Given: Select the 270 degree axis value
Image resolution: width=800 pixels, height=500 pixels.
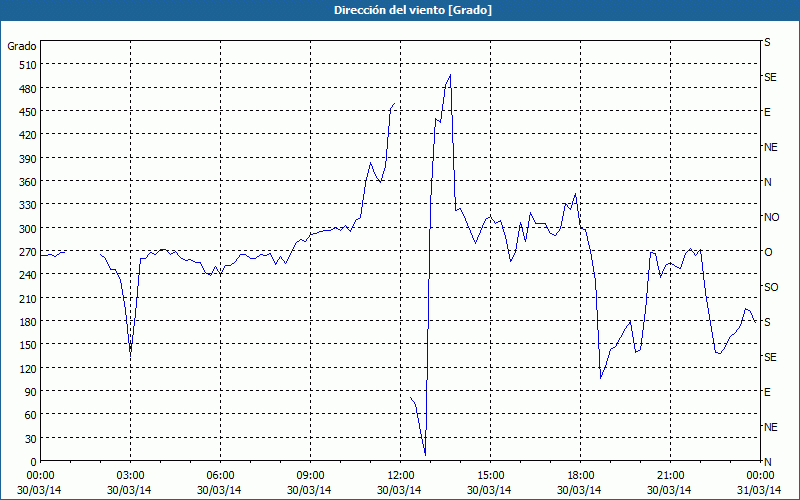Looking at the screenshot, I should pyautogui.click(x=28, y=252).
